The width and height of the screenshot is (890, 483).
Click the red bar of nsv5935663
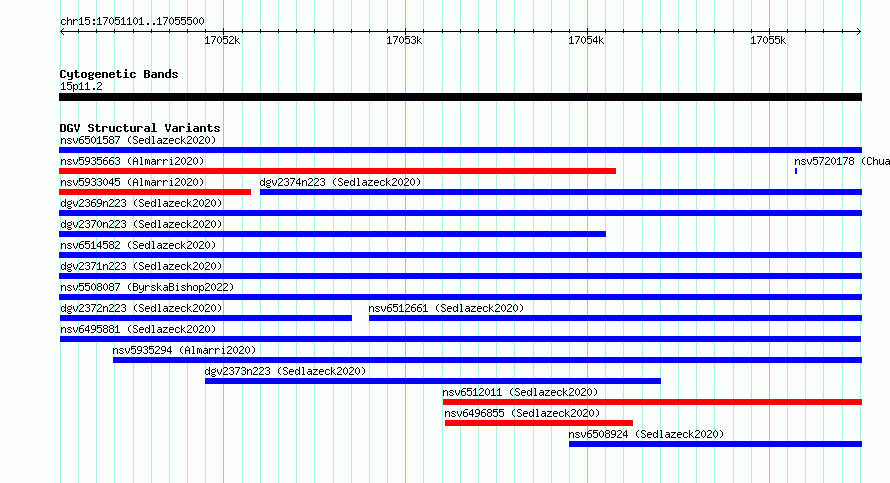point(337,171)
